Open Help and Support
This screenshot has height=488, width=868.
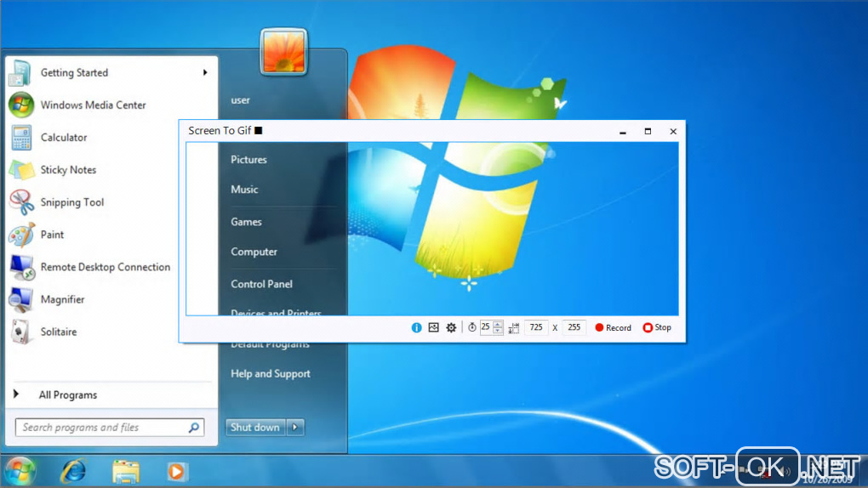270,374
